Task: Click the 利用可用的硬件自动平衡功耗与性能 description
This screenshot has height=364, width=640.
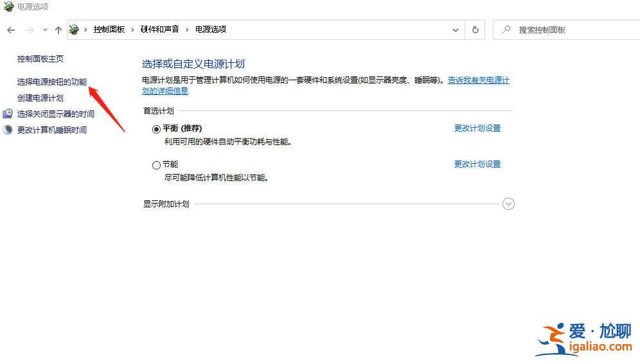Action: (x=227, y=142)
